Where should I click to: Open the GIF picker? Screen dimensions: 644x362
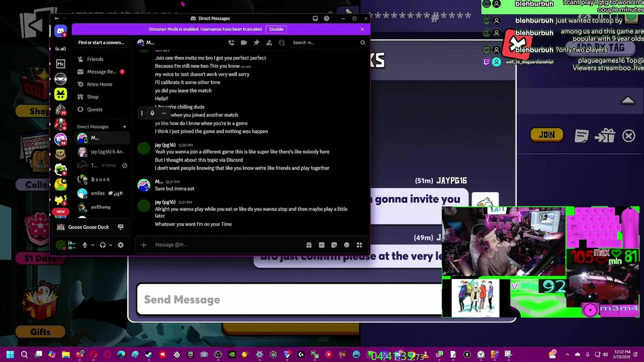point(321,245)
